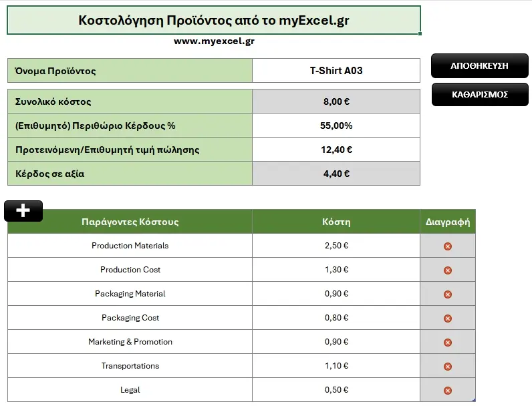This screenshot has height=406, width=532.
Task: Click the Κόστη column header
Action: pyautogui.click(x=336, y=222)
